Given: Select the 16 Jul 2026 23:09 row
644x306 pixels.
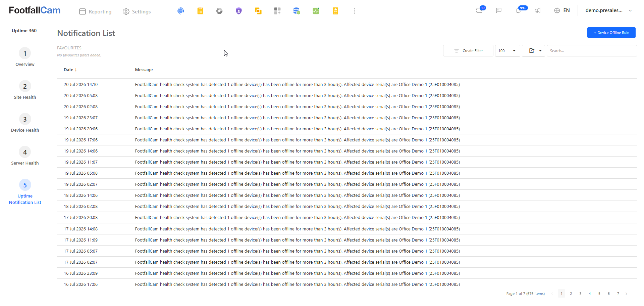Looking at the screenshot, I should (x=347, y=273).
